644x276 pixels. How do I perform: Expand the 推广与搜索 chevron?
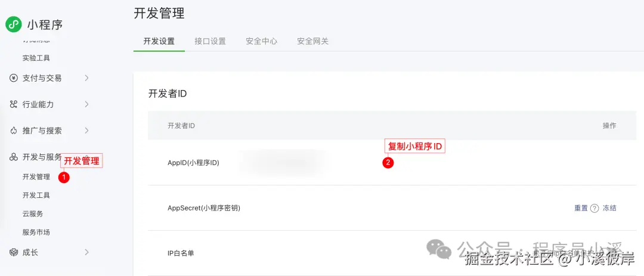(x=86, y=131)
